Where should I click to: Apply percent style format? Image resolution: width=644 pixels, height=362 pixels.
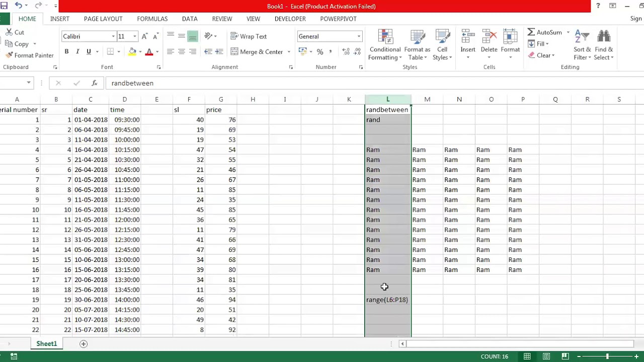pyautogui.click(x=320, y=52)
